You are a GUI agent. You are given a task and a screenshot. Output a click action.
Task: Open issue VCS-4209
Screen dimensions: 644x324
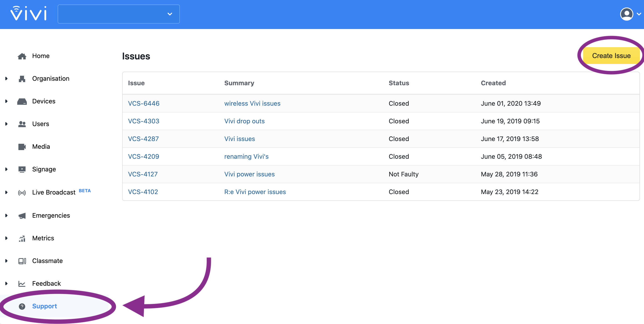(x=144, y=156)
